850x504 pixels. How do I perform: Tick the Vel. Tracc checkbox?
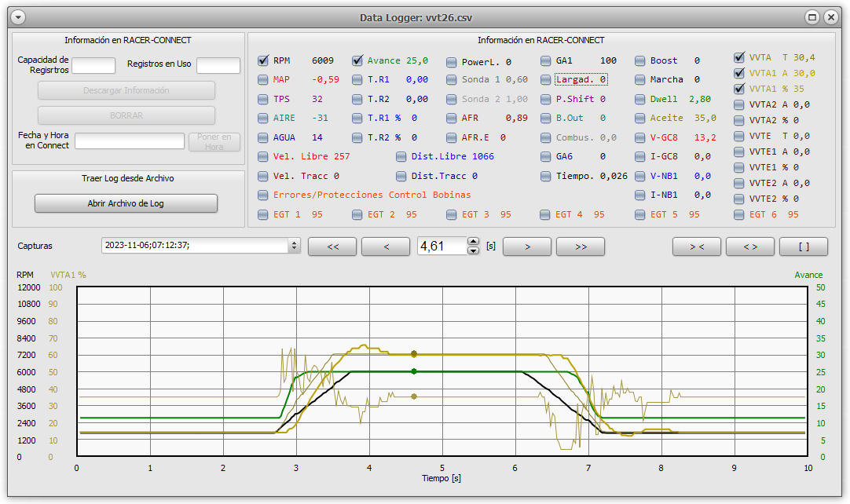coord(263,176)
